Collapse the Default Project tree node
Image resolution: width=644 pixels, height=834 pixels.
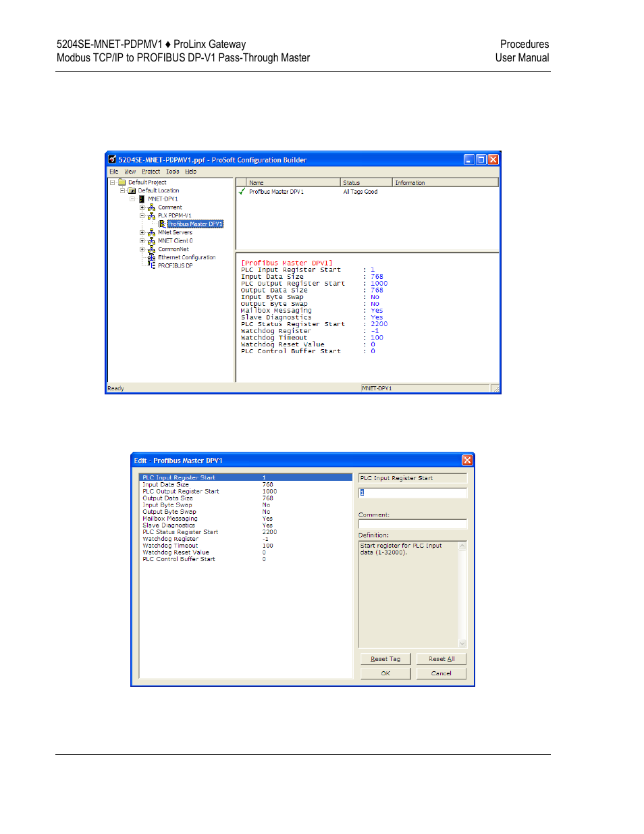click(x=113, y=182)
